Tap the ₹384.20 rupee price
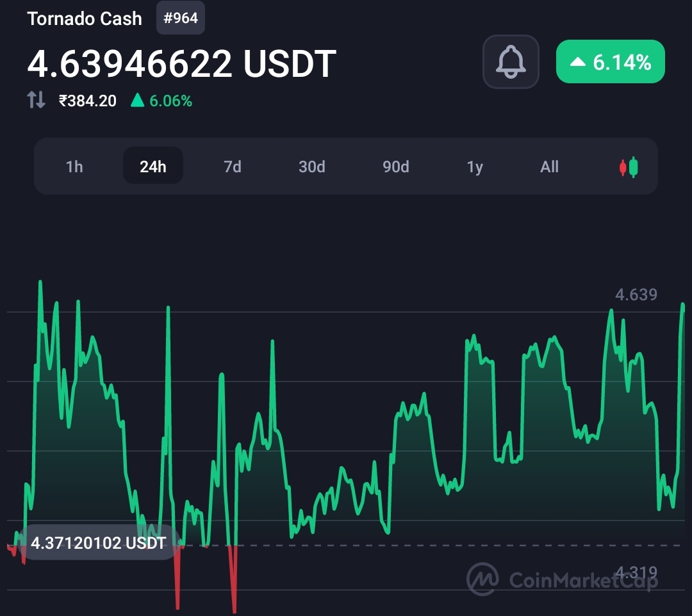 coord(87,101)
